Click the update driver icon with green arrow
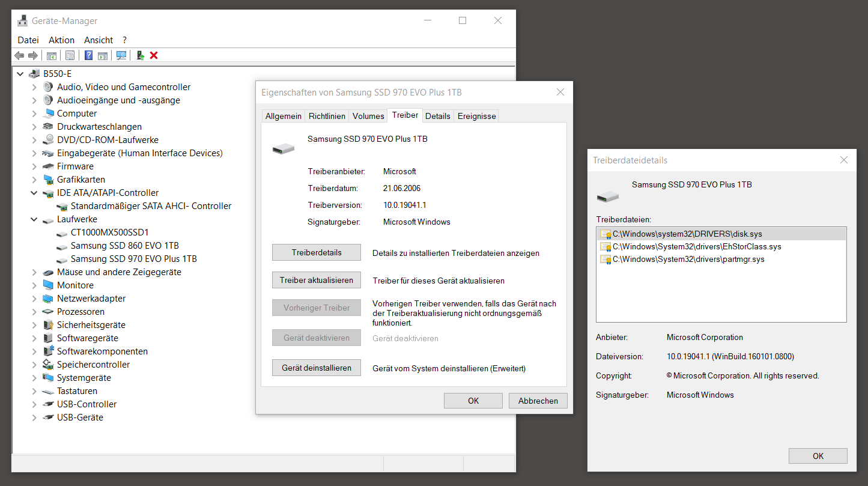The height and width of the screenshot is (486, 868). click(x=140, y=55)
